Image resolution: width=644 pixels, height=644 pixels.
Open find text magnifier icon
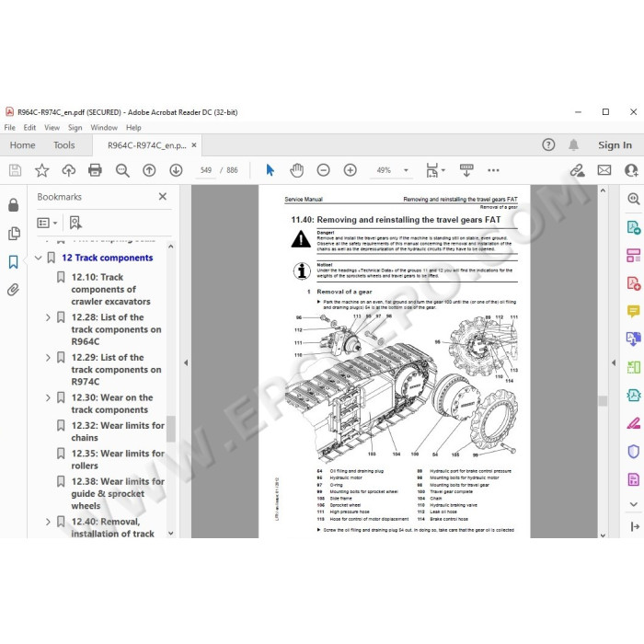pyautogui.click(x=122, y=170)
